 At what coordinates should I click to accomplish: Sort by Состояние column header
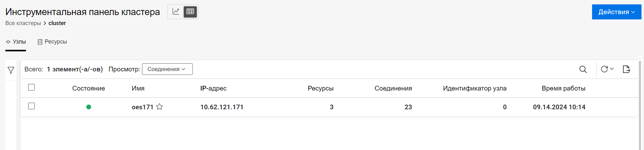click(89, 88)
